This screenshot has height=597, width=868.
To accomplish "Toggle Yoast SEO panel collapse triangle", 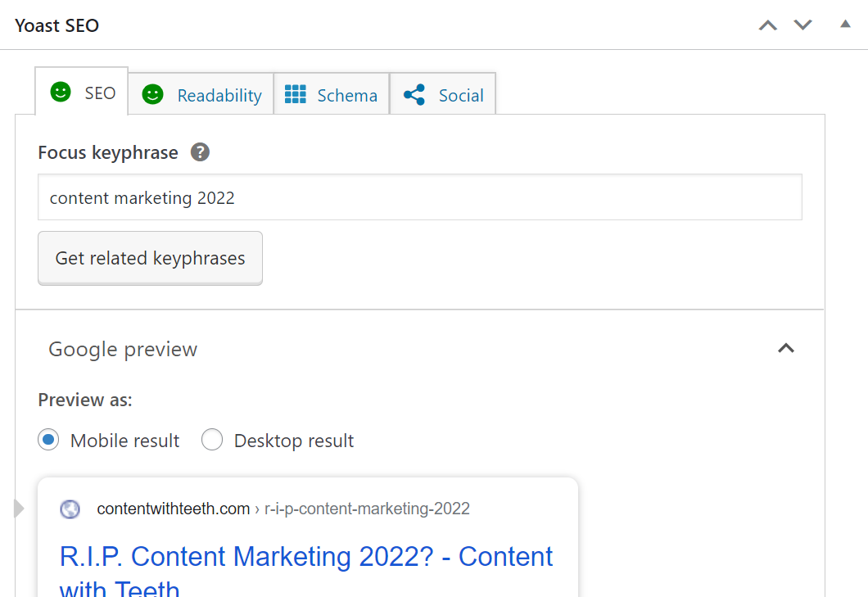I will coord(845,24).
